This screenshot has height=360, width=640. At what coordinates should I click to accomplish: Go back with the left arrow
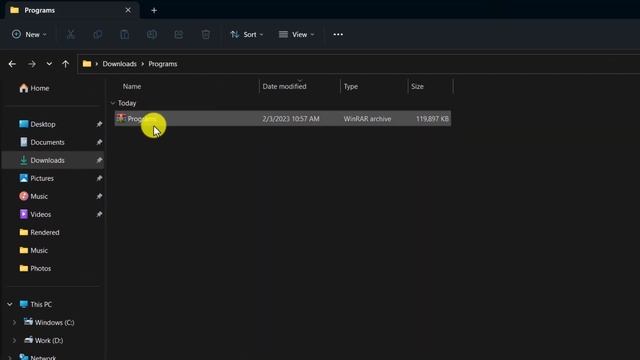(12, 64)
